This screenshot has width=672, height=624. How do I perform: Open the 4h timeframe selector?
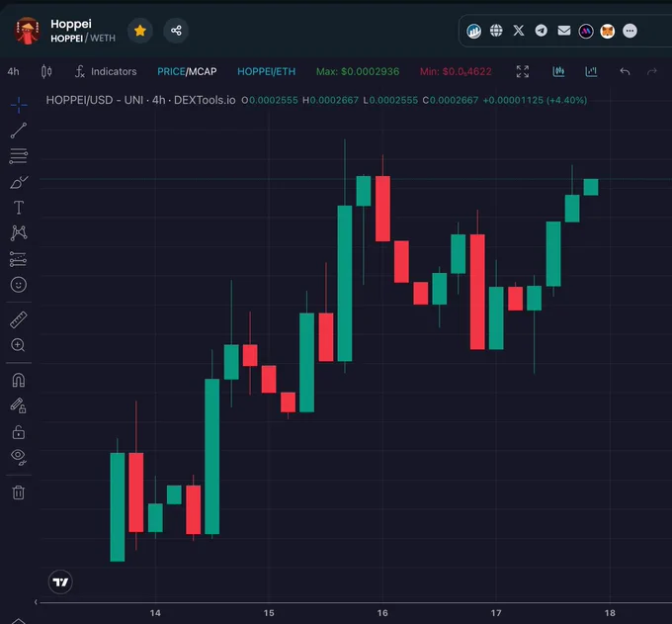click(x=13, y=71)
